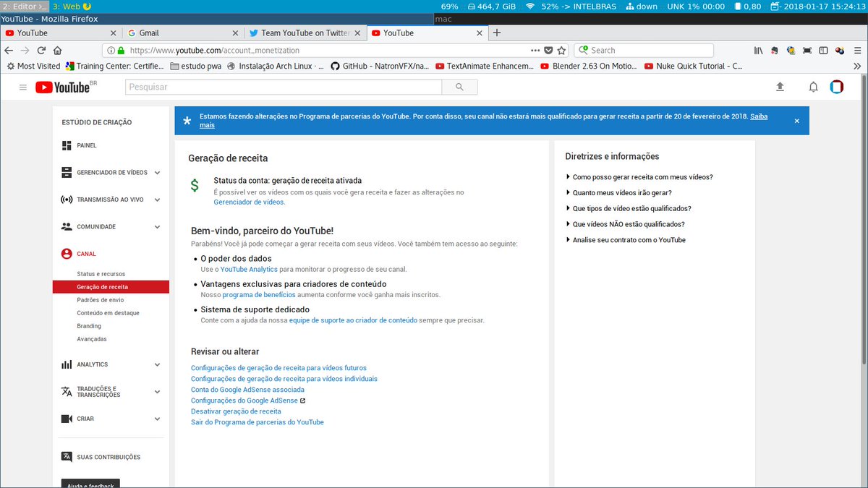Open the account avatar menu

point(837,87)
